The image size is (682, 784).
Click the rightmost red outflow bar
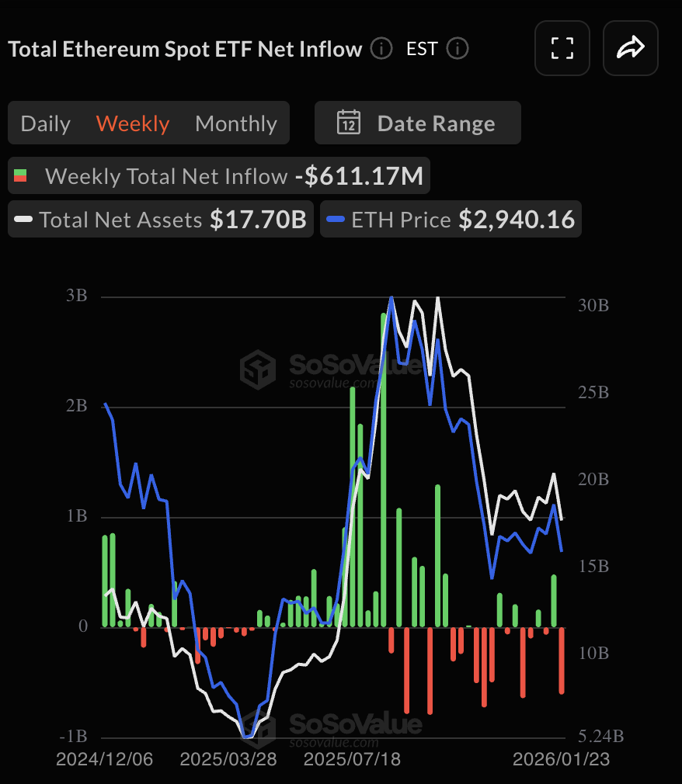click(562, 660)
